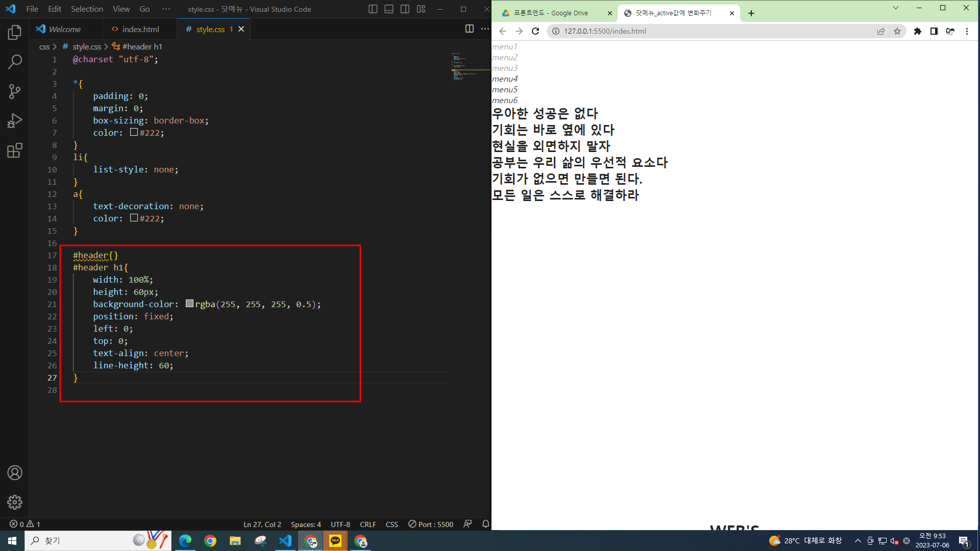
Task: Open the Search view in activity bar
Action: tap(15, 62)
